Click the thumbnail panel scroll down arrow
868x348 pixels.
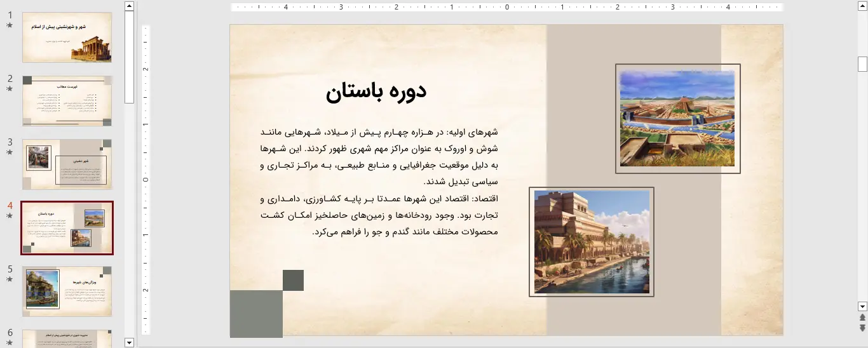click(130, 343)
